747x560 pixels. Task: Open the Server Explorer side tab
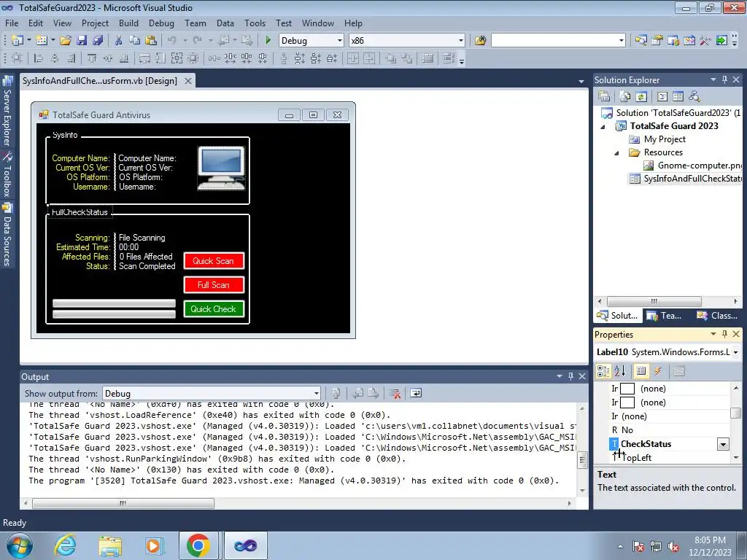[7, 111]
